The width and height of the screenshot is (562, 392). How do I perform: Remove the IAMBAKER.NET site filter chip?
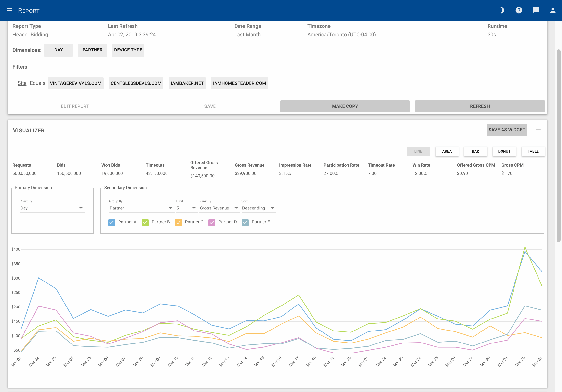(187, 83)
